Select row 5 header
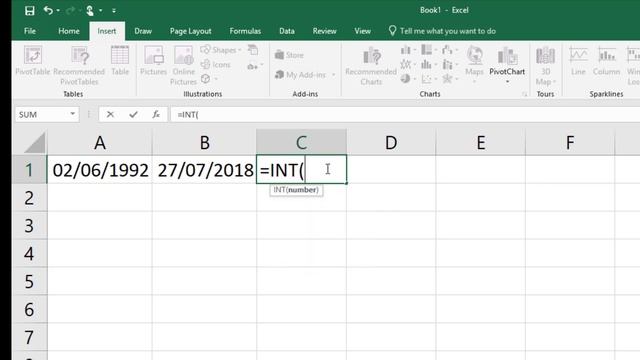The image size is (640, 360). (x=29, y=282)
